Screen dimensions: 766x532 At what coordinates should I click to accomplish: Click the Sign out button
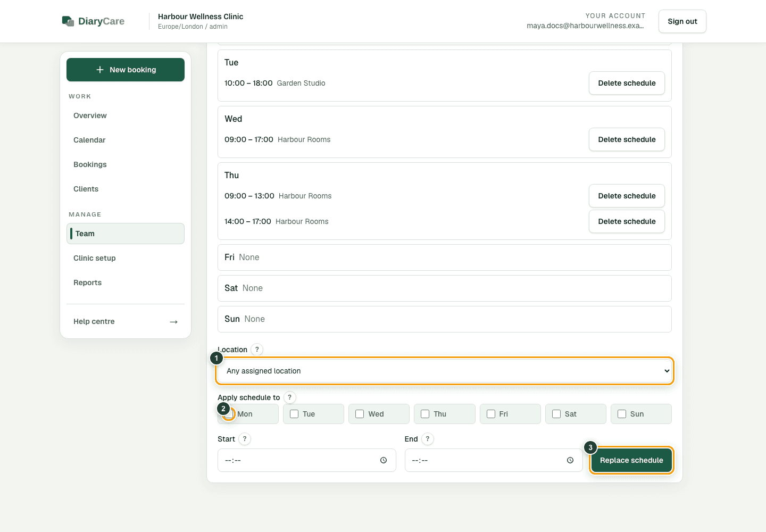(x=682, y=21)
